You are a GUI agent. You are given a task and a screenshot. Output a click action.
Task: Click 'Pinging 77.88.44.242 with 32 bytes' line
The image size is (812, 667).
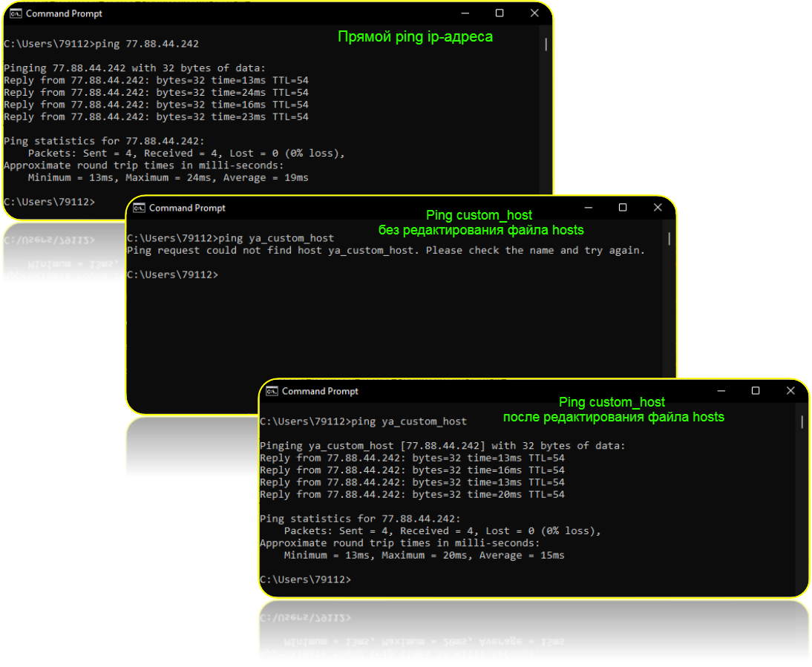tap(134, 68)
